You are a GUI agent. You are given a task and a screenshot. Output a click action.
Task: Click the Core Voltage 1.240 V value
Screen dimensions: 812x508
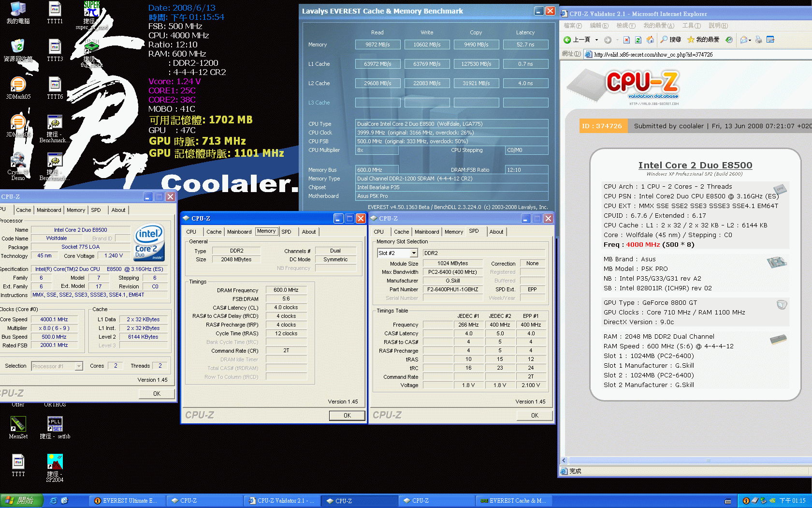click(114, 256)
